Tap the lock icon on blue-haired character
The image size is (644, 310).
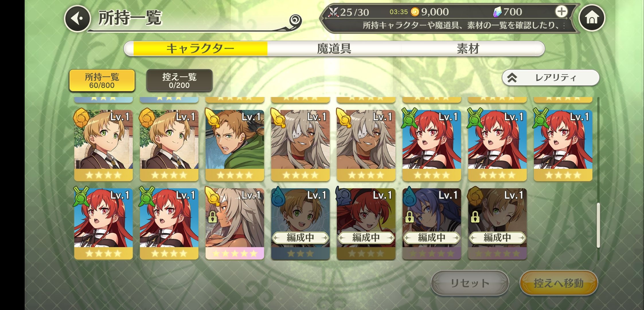click(x=409, y=217)
